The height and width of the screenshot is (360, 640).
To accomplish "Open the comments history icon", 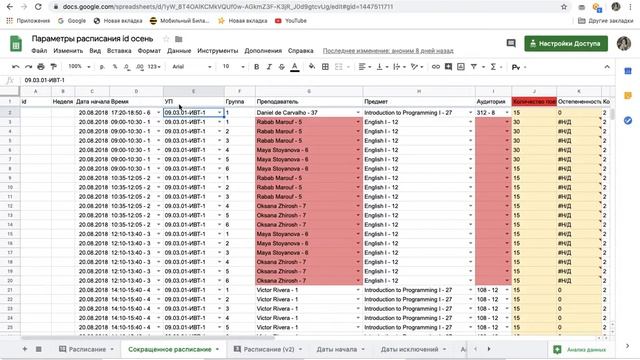I will pyautogui.click(x=511, y=43).
